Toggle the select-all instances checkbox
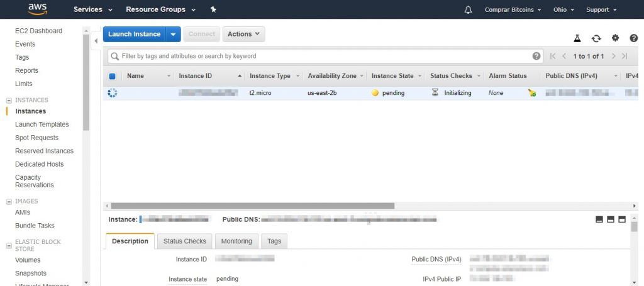 [112, 76]
